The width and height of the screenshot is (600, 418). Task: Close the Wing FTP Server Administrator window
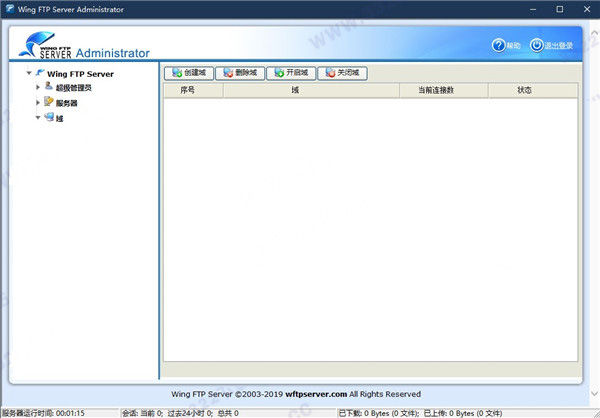pyautogui.click(x=587, y=9)
